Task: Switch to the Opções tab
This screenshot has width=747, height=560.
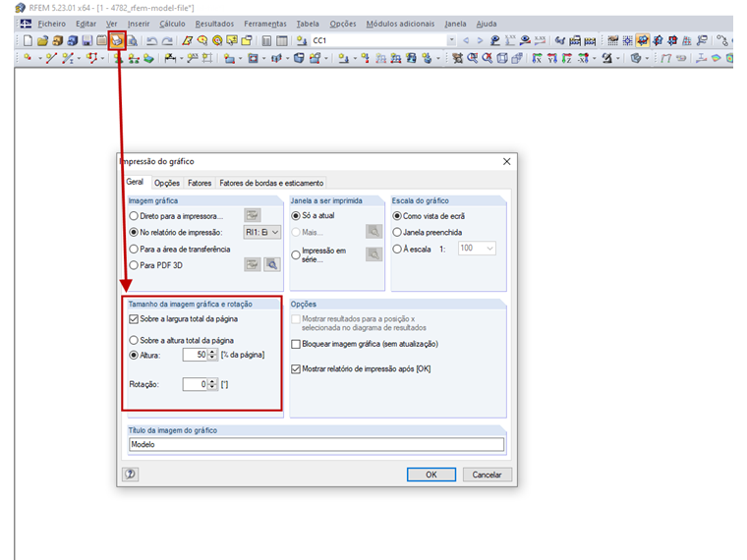Action: 167,183
